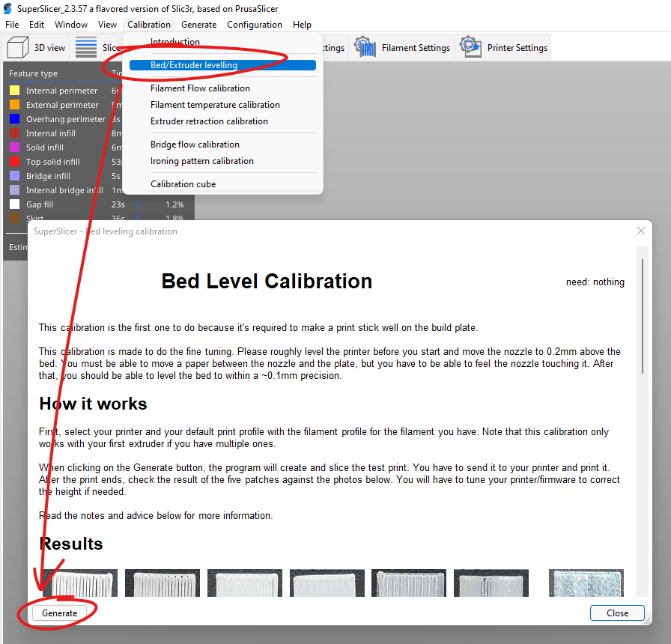This screenshot has width=671, height=644.
Task: Click the External perimeter legend label
Action: 62,105
